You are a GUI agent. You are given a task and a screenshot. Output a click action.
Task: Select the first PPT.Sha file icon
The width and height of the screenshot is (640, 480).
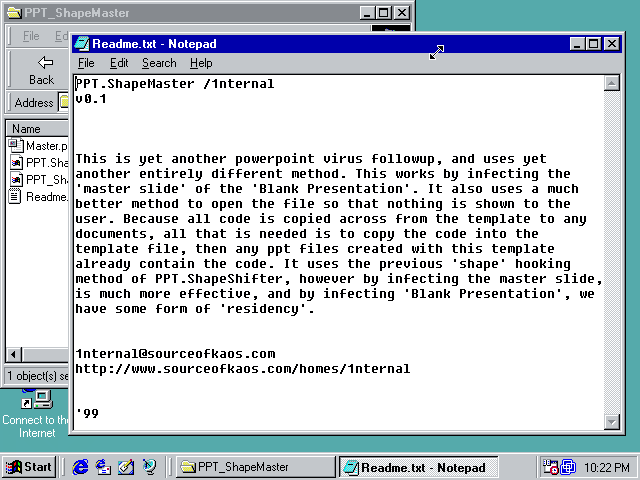coord(16,162)
